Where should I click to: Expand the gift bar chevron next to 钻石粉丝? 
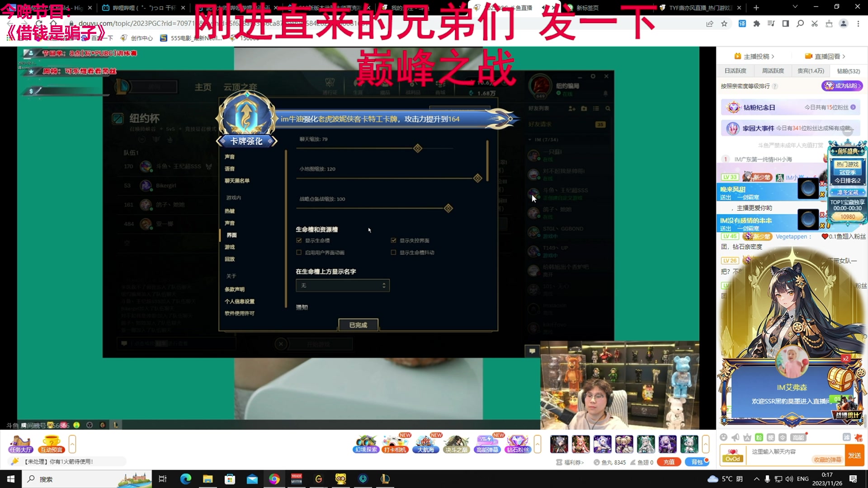(x=537, y=444)
